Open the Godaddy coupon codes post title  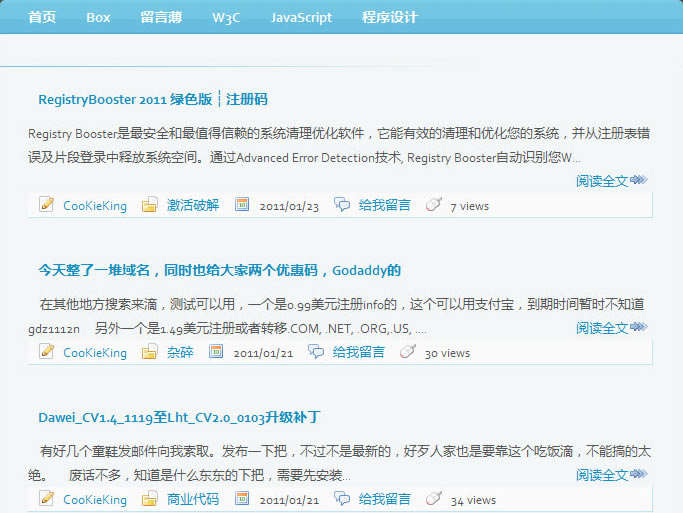(219, 270)
